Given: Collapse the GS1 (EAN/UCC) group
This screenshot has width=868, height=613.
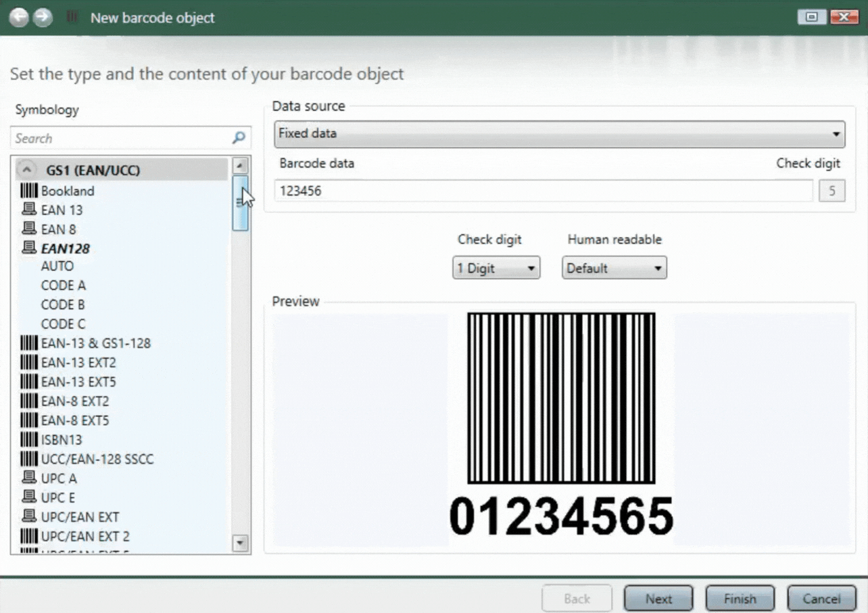Looking at the screenshot, I should [26, 170].
